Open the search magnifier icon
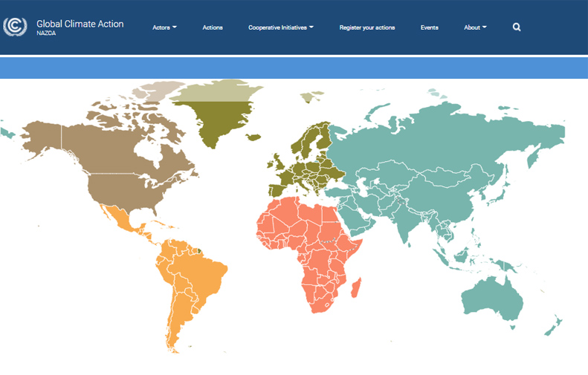 [517, 27]
